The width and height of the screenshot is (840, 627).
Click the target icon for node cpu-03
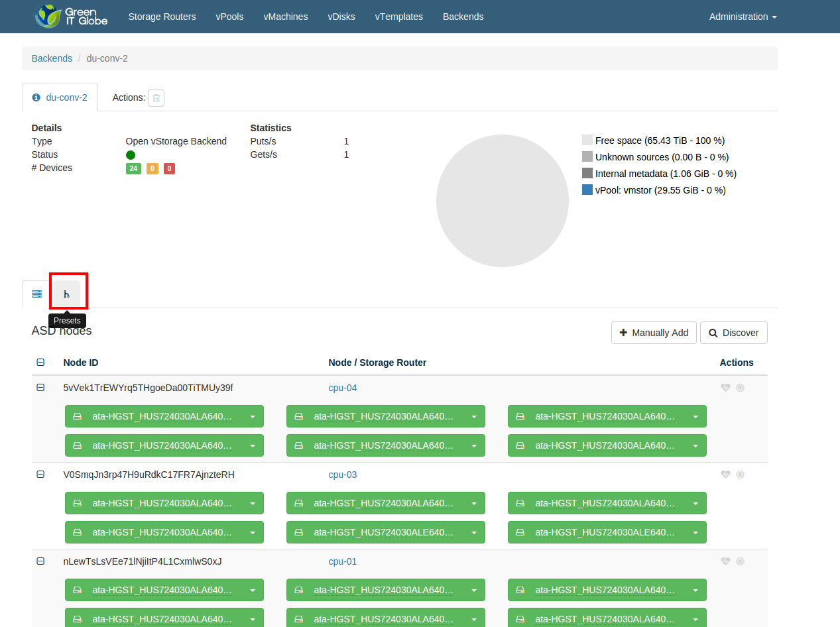(x=741, y=475)
